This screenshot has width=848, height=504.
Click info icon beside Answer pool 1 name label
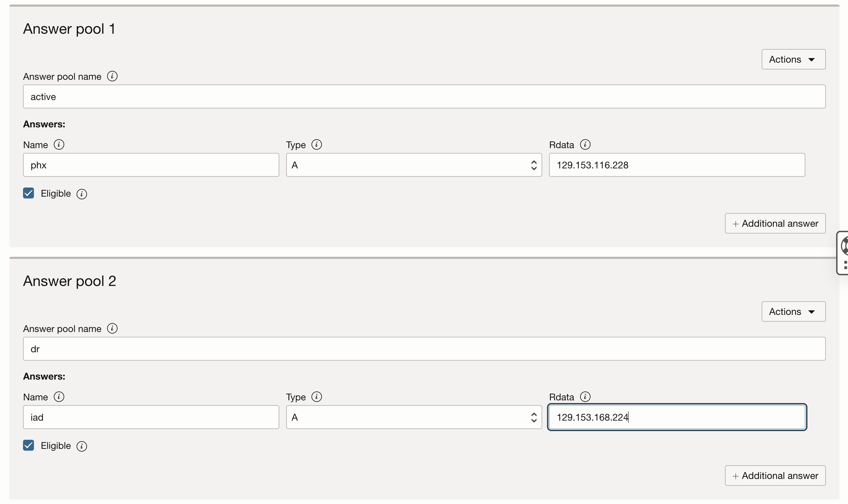(112, 76)
